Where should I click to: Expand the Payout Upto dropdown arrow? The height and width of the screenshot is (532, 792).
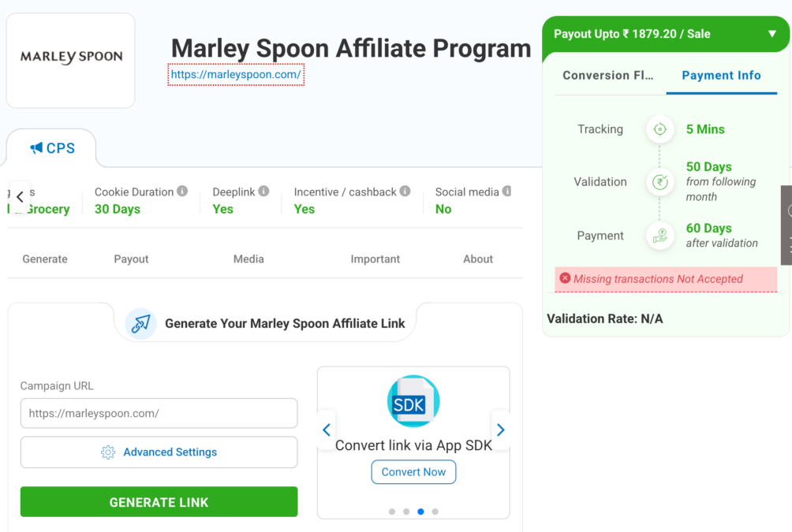pyautogui.click(x=771, y=34)
